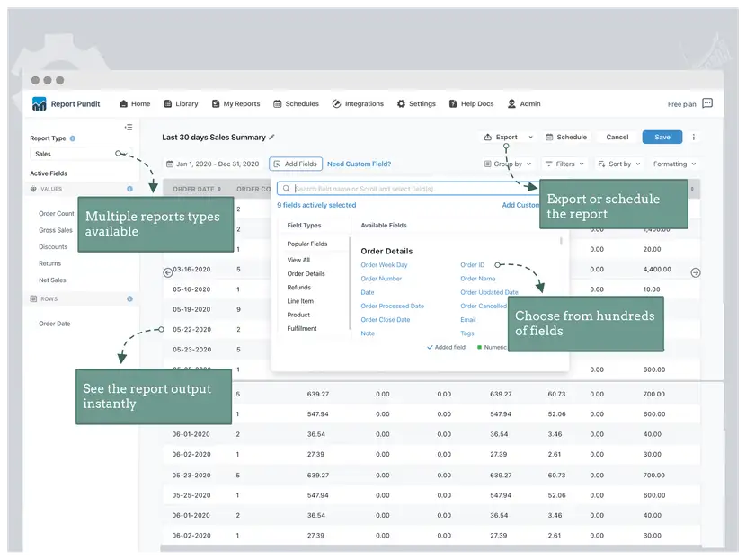Open the three-dot more options menu
Viewport: 746px width, 560px height.
coord(694,137)
